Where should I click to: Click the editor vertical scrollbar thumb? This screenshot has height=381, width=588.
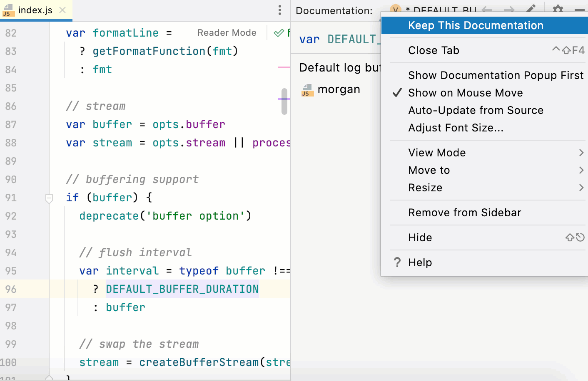click(284, 102)
